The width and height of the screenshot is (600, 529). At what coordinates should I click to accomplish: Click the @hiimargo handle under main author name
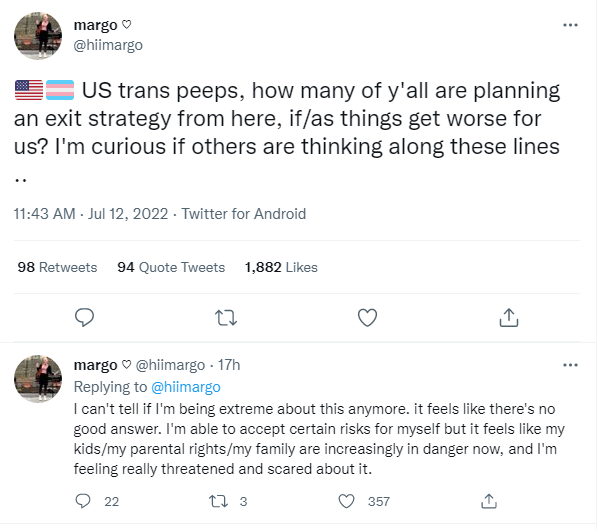point(107,44)
